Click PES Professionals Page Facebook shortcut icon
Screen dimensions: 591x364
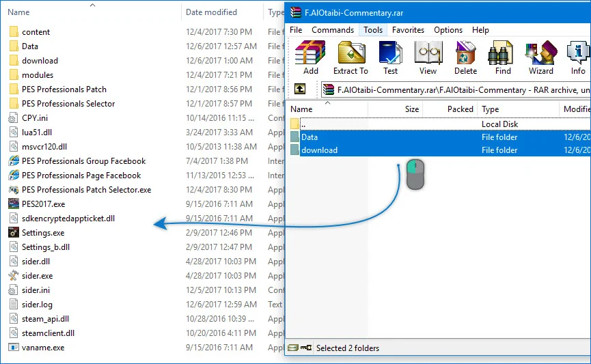[14, 176]
